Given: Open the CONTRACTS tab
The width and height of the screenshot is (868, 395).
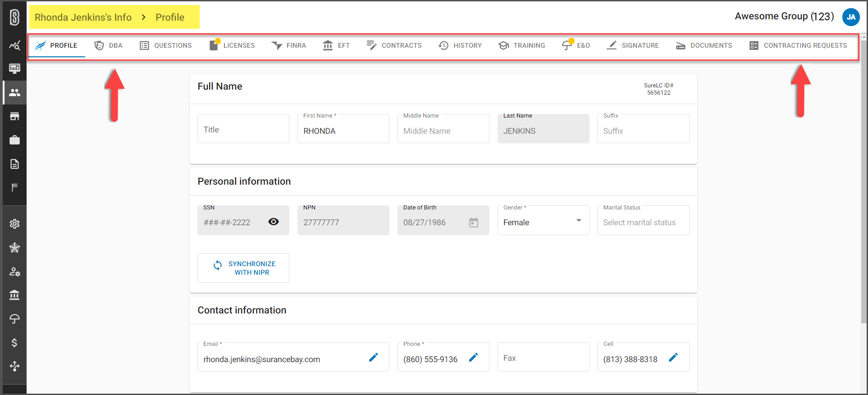Looking at the screenshot, I should click(x=394, y=45).
